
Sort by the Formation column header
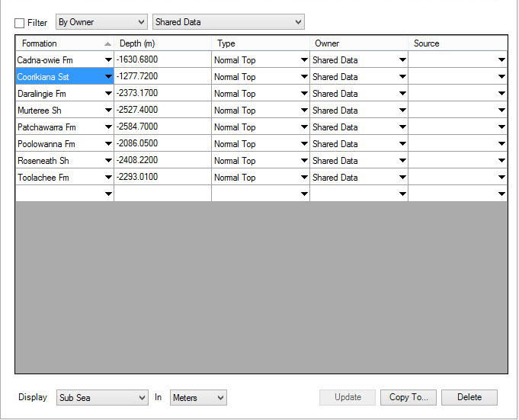click(61, 43)
